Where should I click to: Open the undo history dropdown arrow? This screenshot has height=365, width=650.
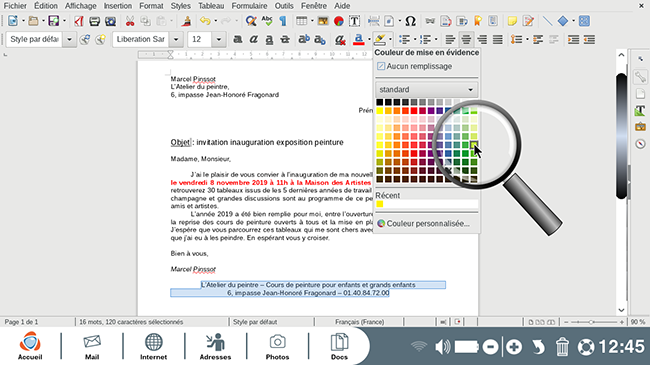pyautogui.click(x=215, y=21)
